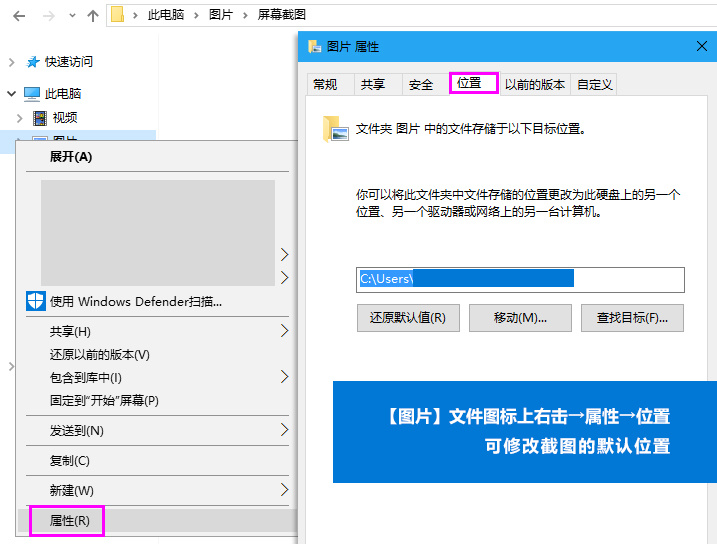Collapse the 此电脑 tree node
The height and width of the screenshot is (544, 717).
pyautogui.click(x=11, y=94)
